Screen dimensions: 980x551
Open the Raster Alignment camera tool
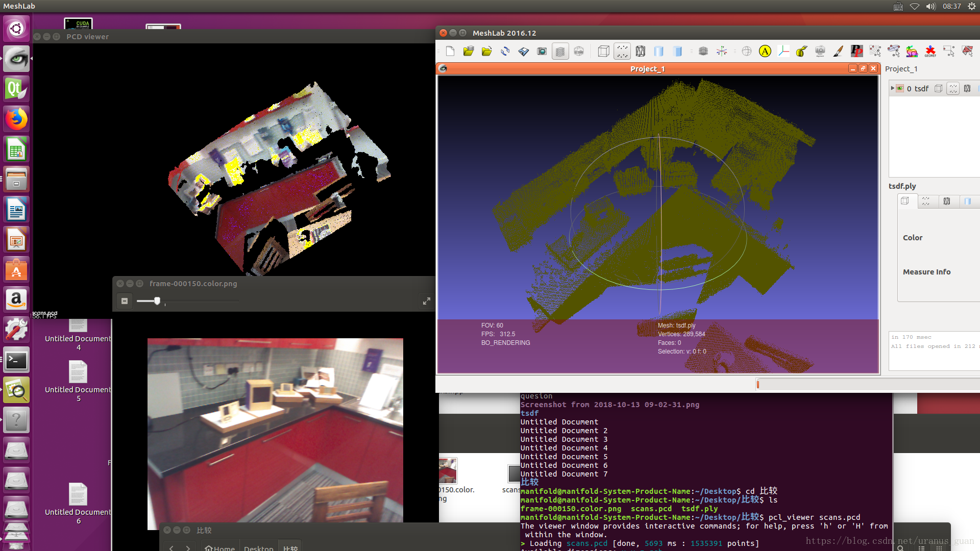820,51
